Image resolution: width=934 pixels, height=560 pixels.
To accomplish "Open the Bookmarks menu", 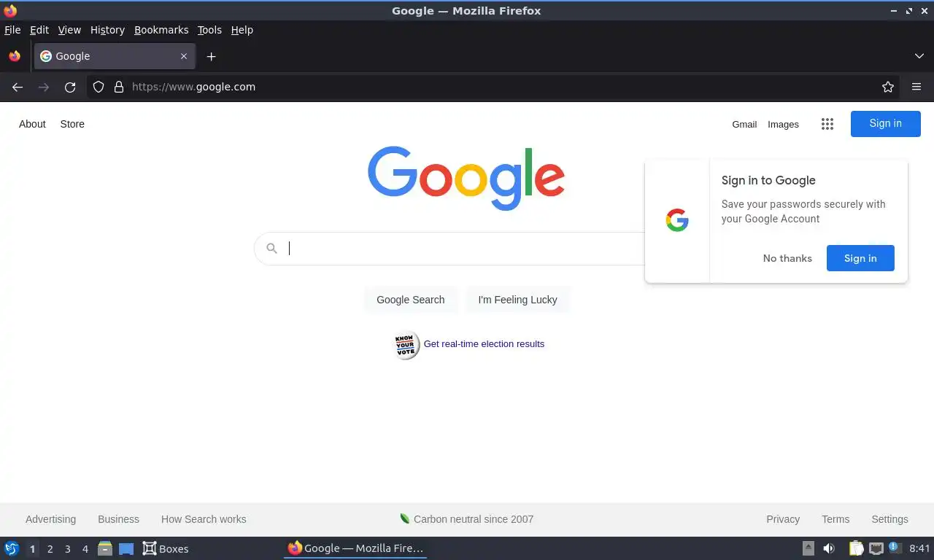I will click(x=161, y=30).
